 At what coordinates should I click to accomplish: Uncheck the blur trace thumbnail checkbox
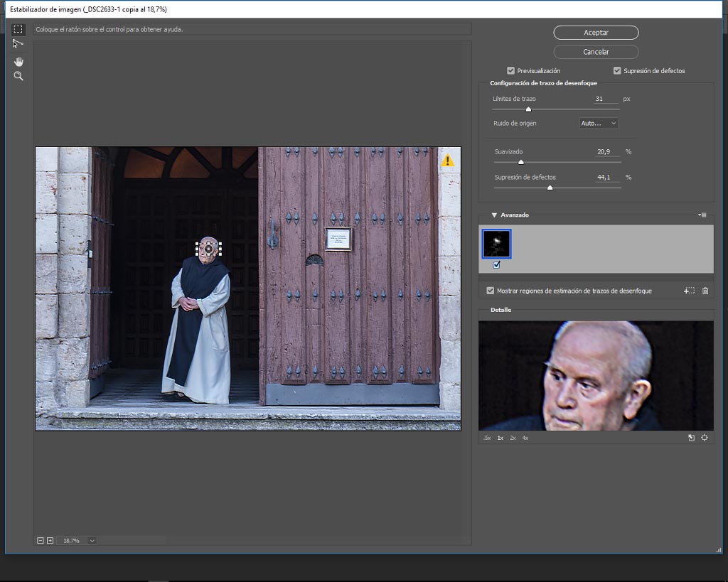coord(497,265)
